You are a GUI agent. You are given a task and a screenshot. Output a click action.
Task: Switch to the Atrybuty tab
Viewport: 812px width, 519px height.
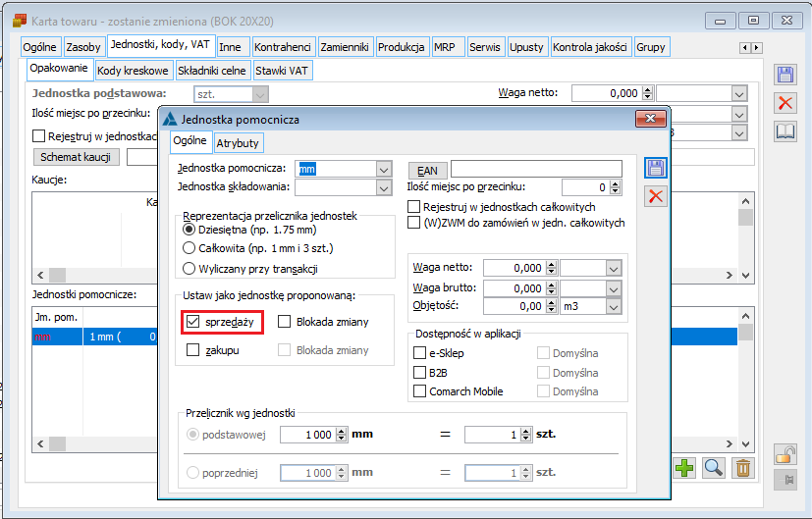(239, 143)
